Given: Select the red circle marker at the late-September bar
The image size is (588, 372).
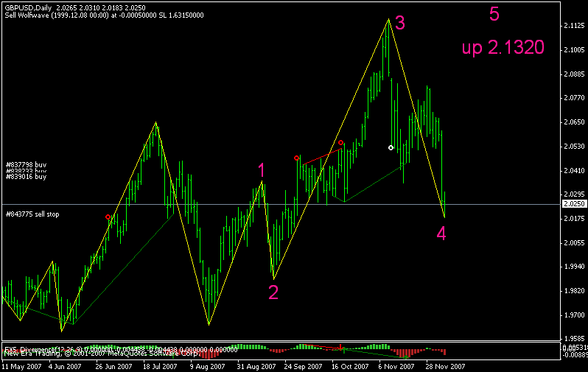Looking at the screenshot, I should click(x=297, y=158).
